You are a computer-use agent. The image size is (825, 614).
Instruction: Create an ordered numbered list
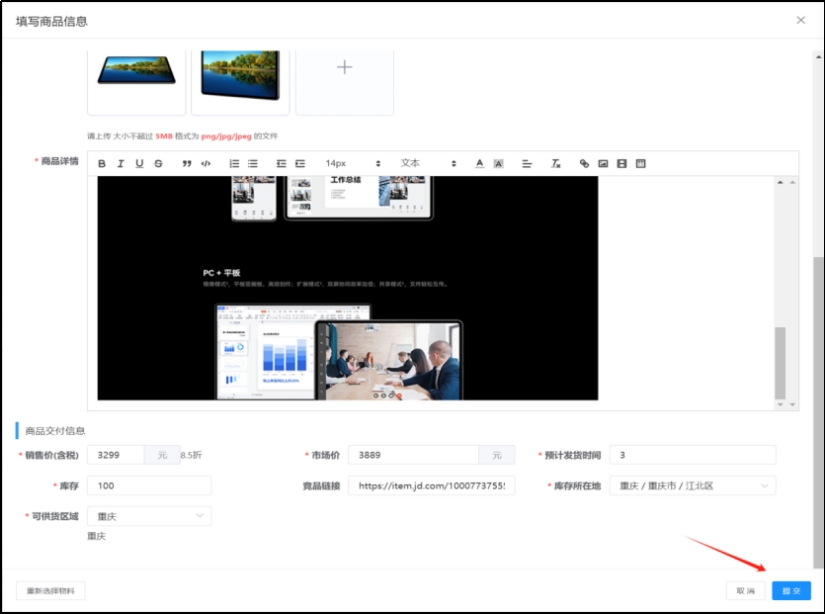pos(234,164)
